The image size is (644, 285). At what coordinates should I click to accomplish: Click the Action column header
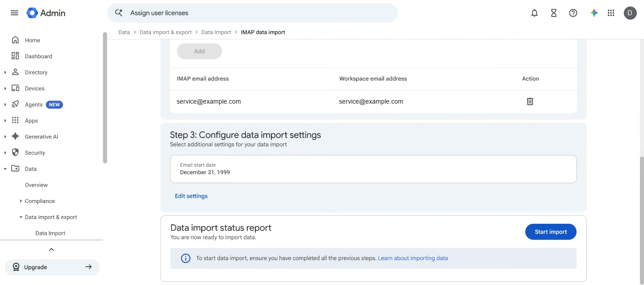[x=530, y=79]
